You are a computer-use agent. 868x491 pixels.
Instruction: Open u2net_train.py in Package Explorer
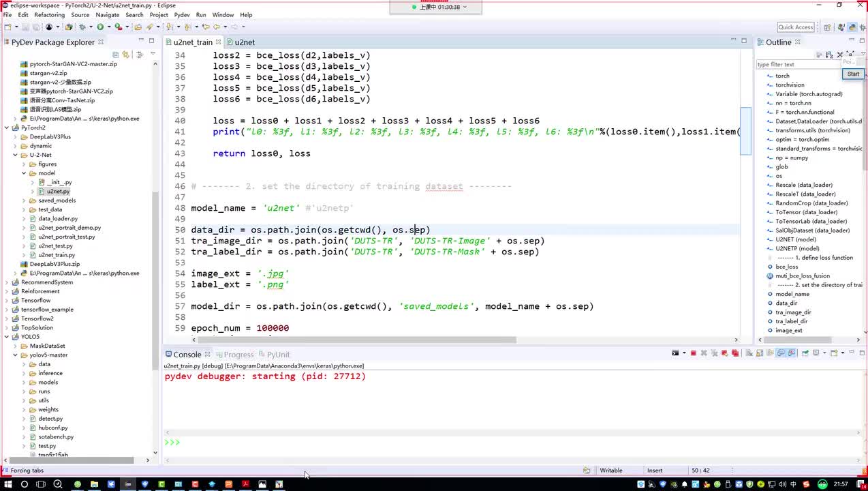click(57, 255)
